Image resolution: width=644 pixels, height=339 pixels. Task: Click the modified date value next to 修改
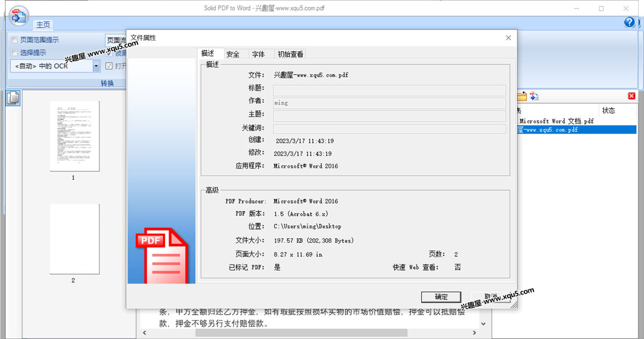click(x=303, y=154)
